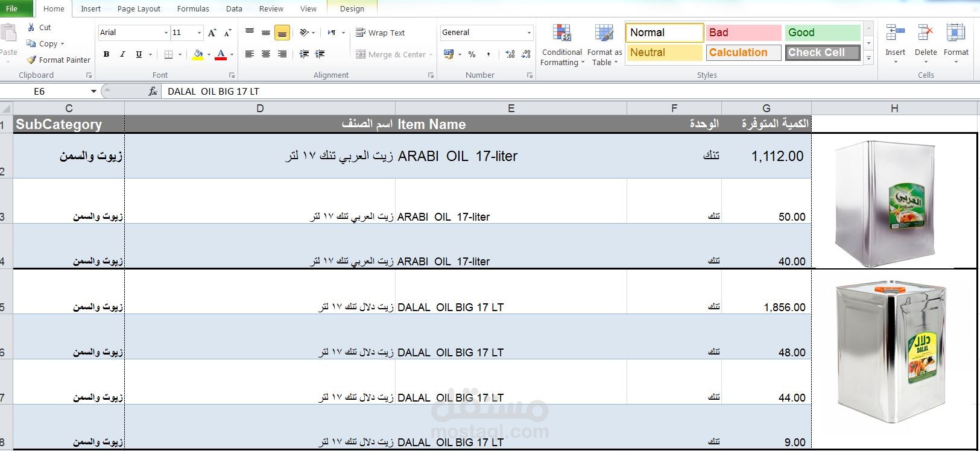Viewport: 980px width, 451px height.
Task: Apply the Normal cell style
Action: (x=665, y=33)
